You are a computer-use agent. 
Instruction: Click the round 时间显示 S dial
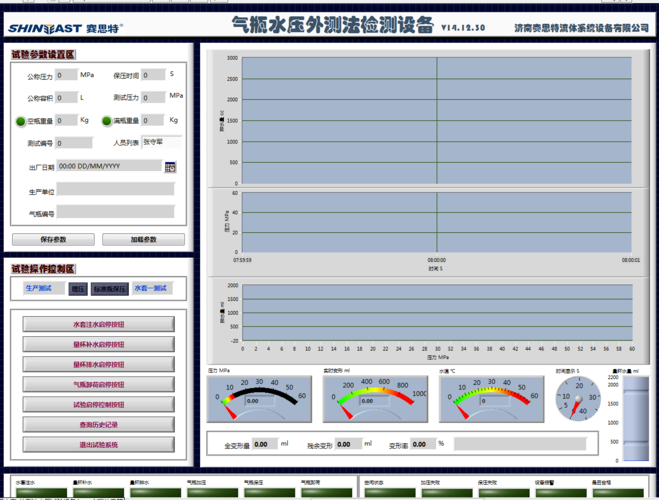(x=578, y=399)
